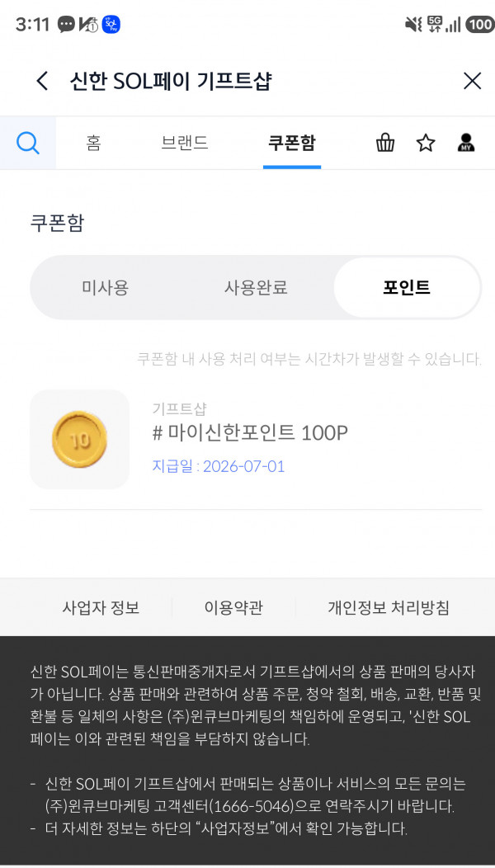
Task: Tap the SOL Pay notification icon in status bar
Action: [x=111, y=25]
